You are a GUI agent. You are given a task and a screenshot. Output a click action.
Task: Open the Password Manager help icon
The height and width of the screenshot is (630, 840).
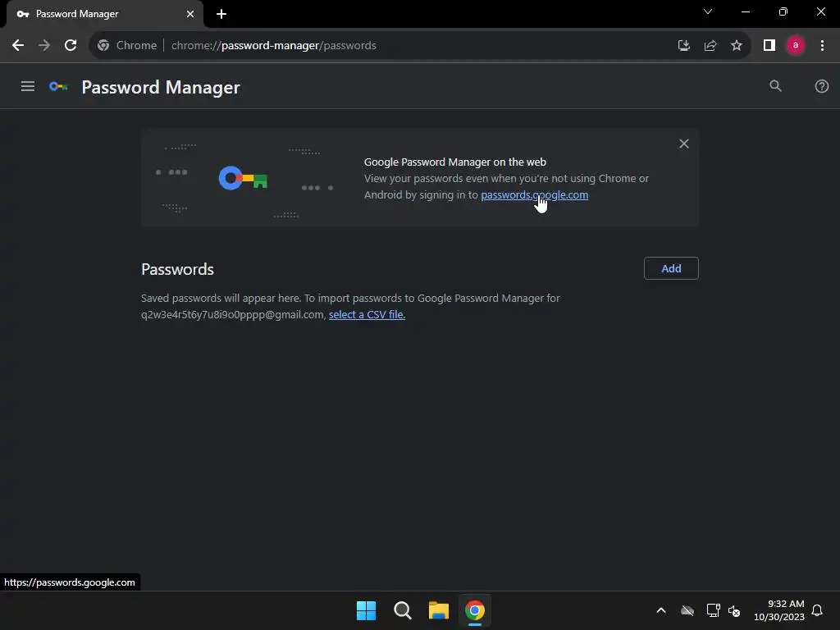pos(821,86)
